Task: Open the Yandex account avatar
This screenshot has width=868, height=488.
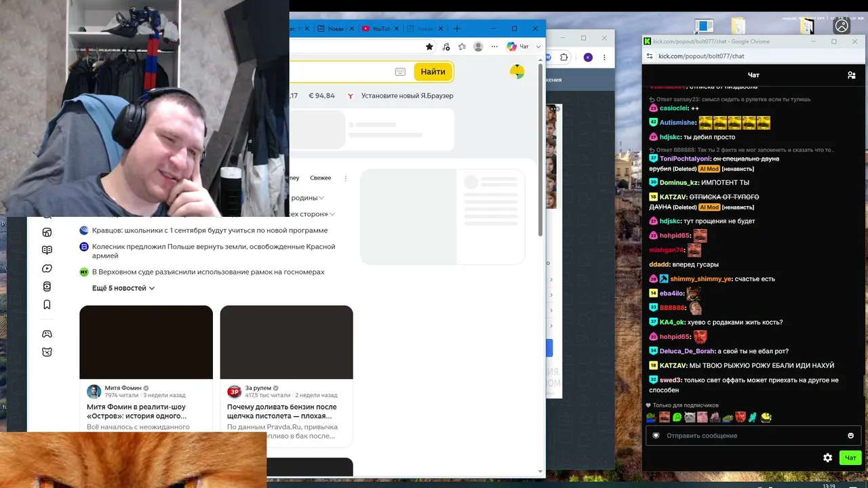Action: (x=517, y=72)
